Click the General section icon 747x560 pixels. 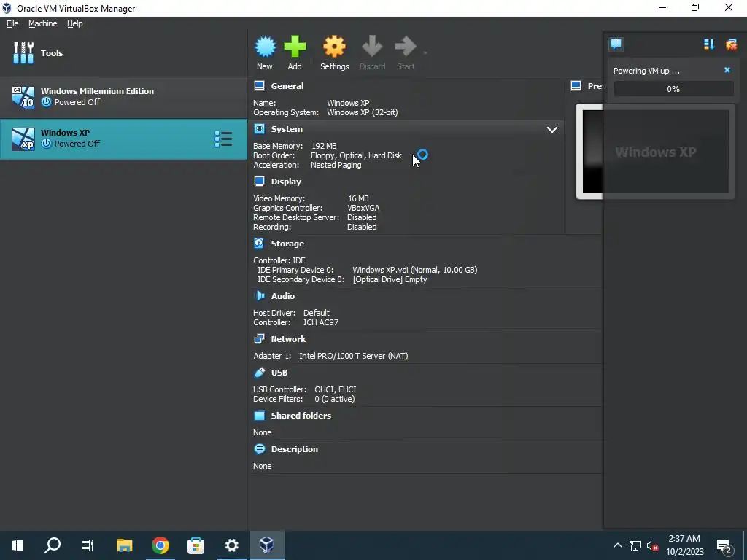(259, 86)
